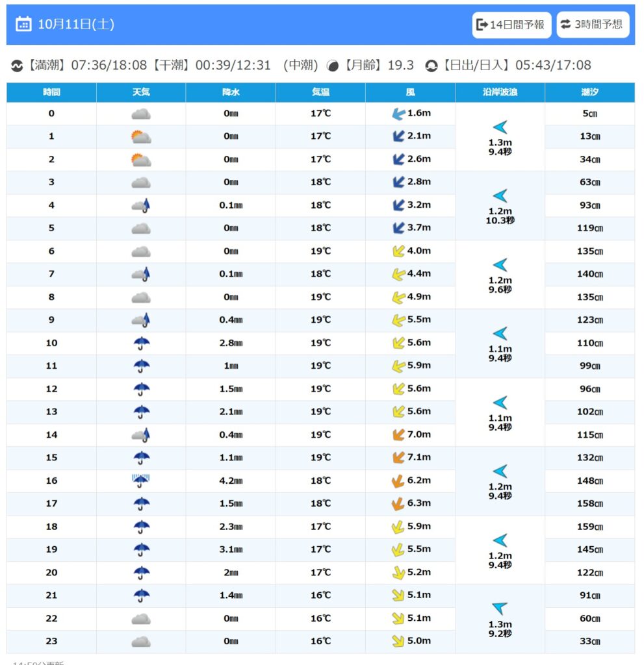Click the blue wind arrow at 3.7m
Viewport: 644px width, 665px height.
click(398, 228)
